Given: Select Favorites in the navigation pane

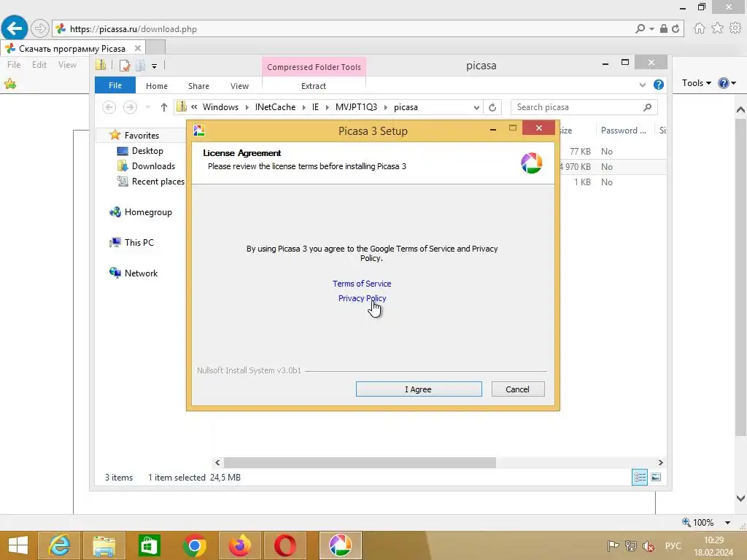Looking at the screenshot, I should point(142,135).
